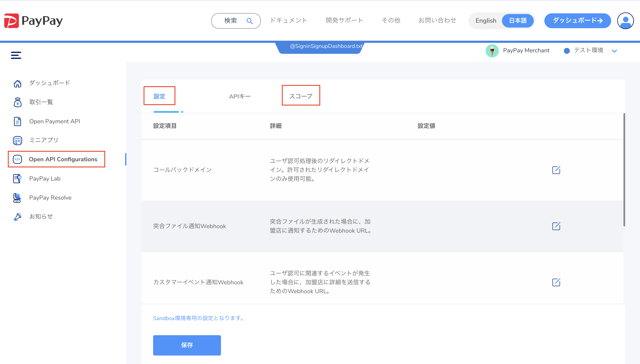This screenshot has height=364, width=640.
Task: Click the 突合ファイル通知Webhook row label
Action: coord(189,226)
